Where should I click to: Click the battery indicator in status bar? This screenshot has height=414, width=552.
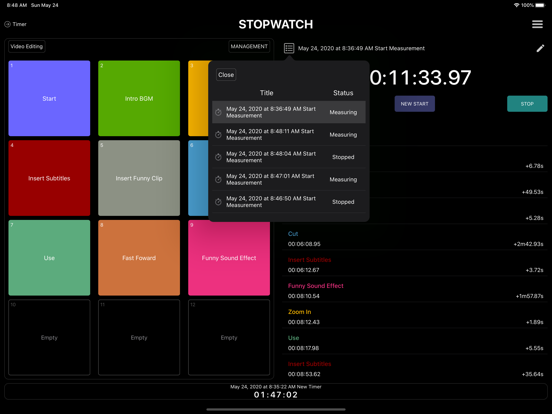[540, 5]
